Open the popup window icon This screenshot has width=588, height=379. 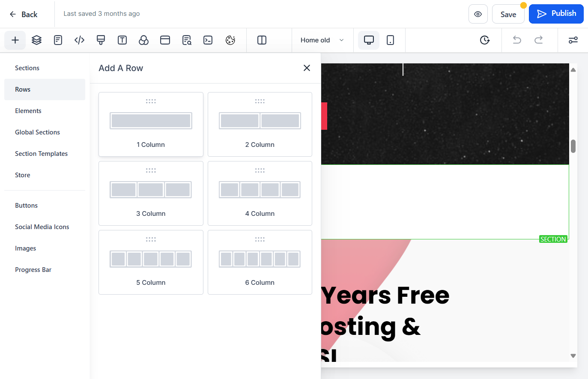(x=165, y=40)
